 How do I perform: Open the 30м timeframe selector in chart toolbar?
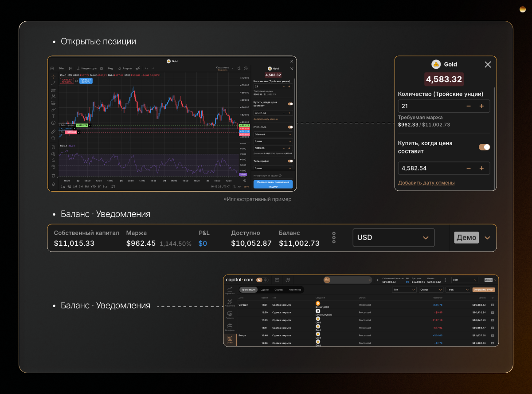pyautogui.click(x=61, y=68)
